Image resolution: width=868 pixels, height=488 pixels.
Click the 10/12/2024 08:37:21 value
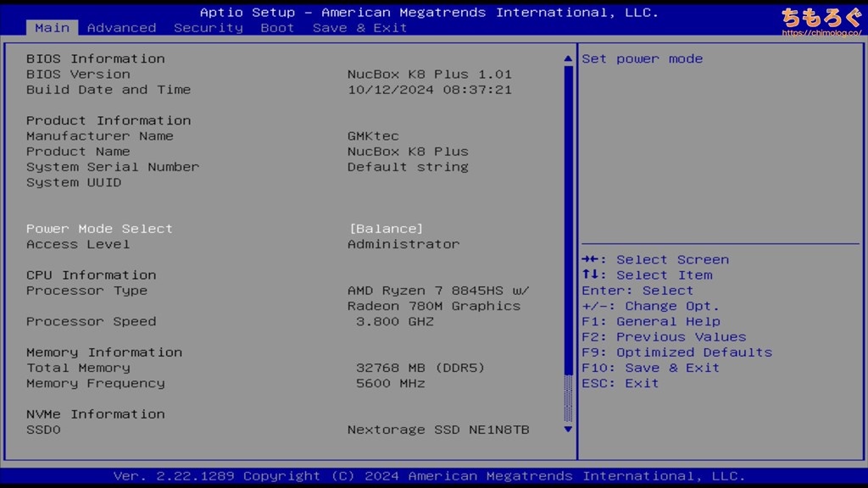click(x=430, y=90)
